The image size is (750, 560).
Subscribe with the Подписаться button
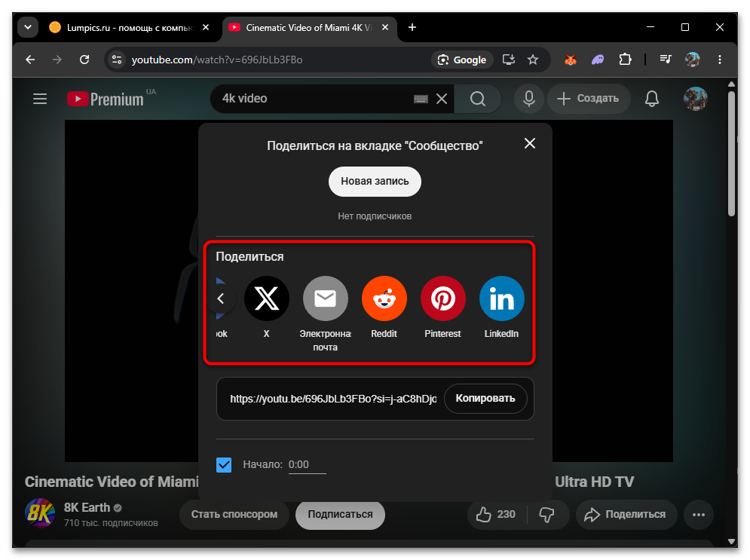tap(340, 515)
